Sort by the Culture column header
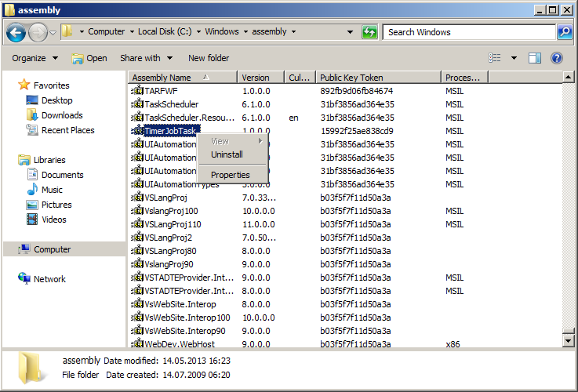Screen dimensions: 578x392 [300, 78]
